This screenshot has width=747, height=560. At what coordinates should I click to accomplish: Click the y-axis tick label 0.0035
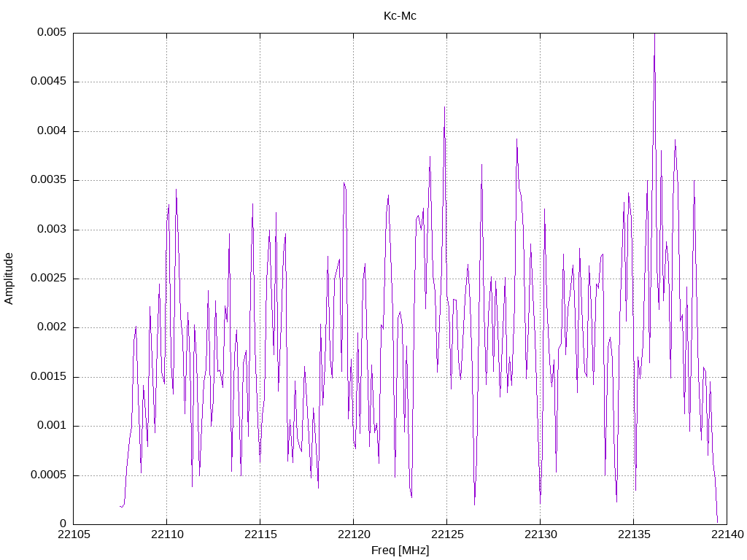click(x=49, y=180)
